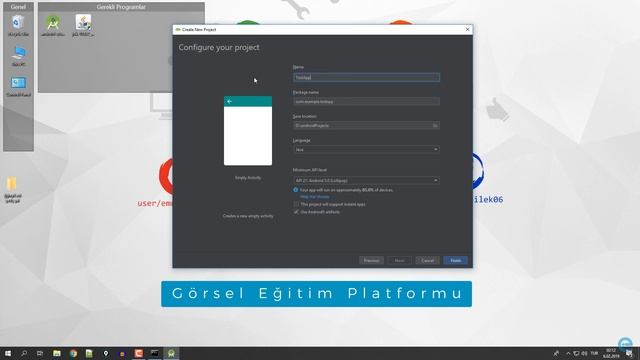The height and width of the screenshot is (360, 640).
Task: Open taskbar search magnifier
Action: [24, 353]
